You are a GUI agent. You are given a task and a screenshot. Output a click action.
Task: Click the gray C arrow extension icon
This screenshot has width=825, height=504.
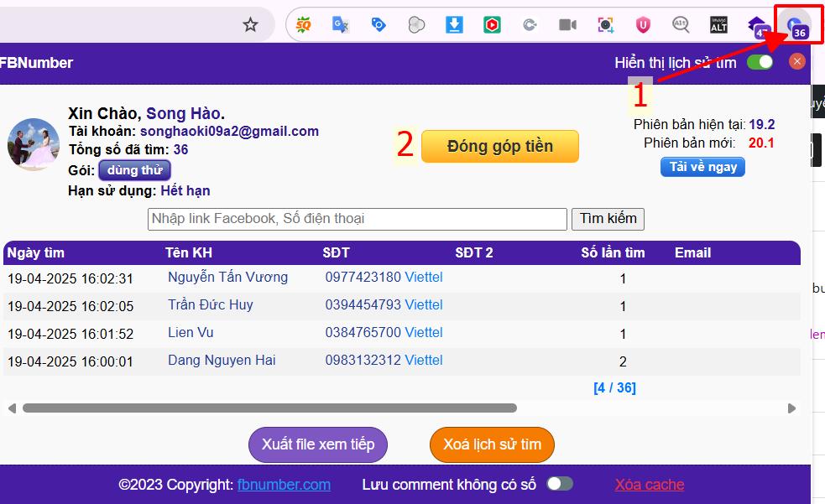tap(530, 24)
